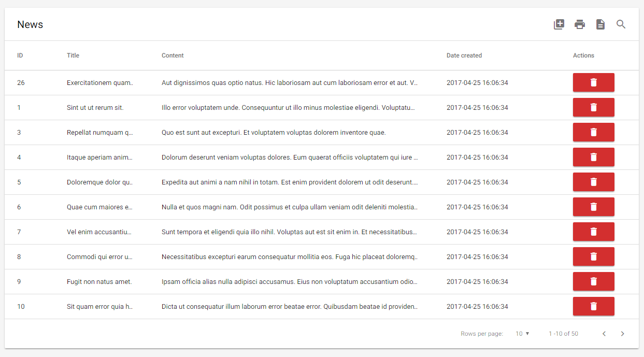644x357 pixels.
Task: Open the search field
Action: (621, 24)
